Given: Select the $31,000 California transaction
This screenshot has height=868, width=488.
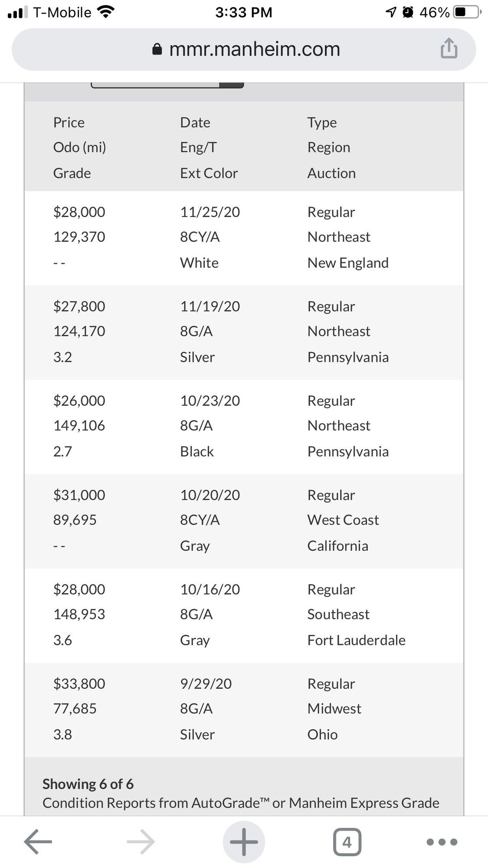Looking at the screenshot, I should (244, 521).
